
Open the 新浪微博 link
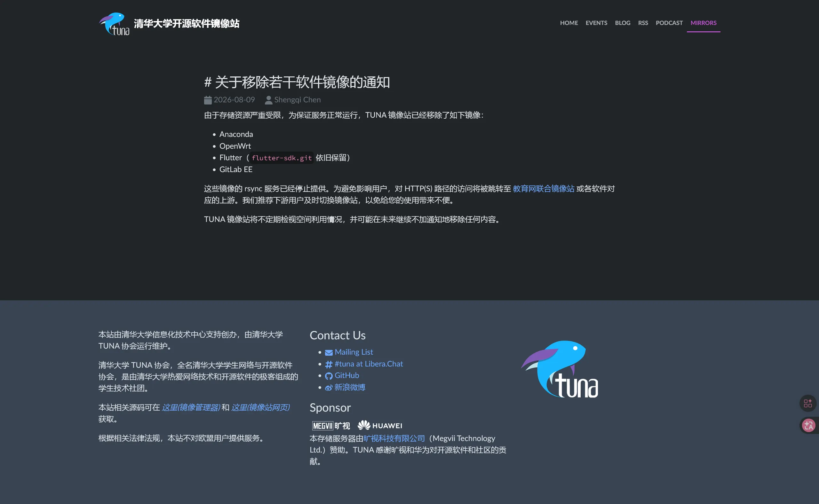click(350, 387)
